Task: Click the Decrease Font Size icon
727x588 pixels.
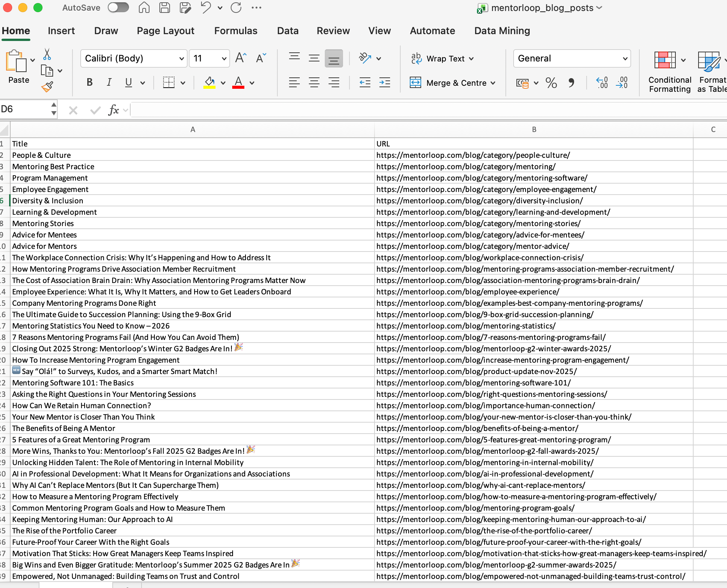Action: click(x=261, y=58)
